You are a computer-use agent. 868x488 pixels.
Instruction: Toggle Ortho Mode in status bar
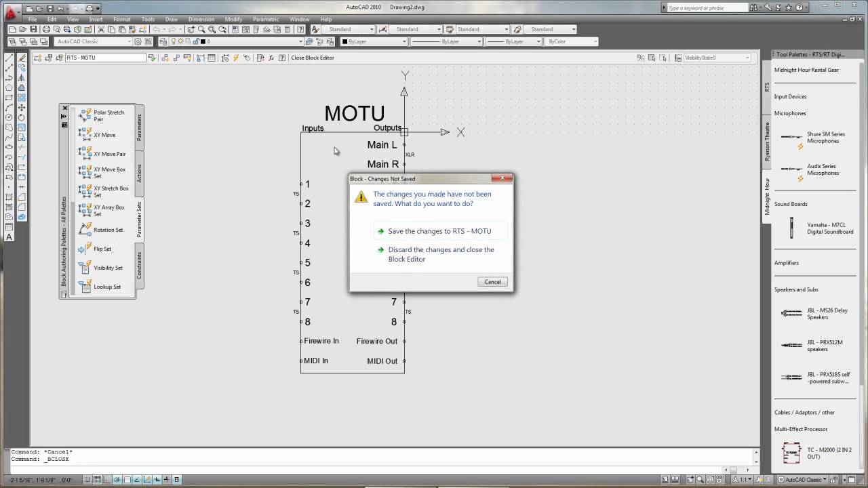point(107,479)
